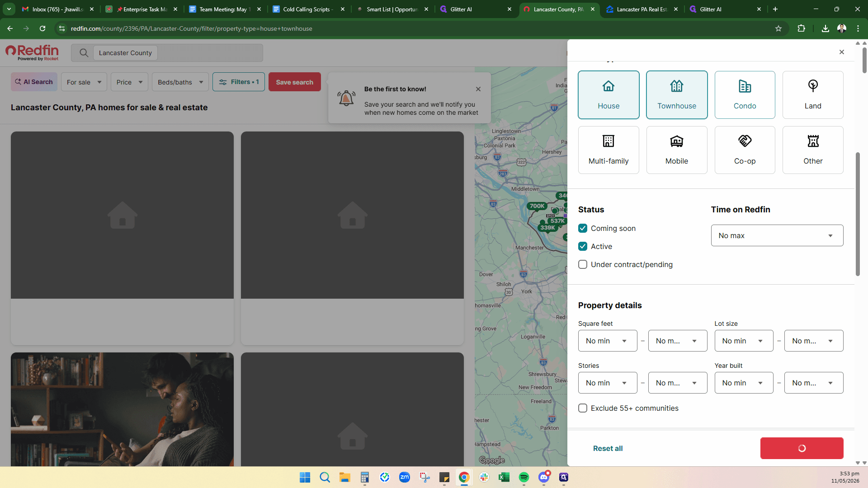This screenshot has height=488, width=868.
Task: Dismiss the Be the first to know popup
Action: [478, 89]
